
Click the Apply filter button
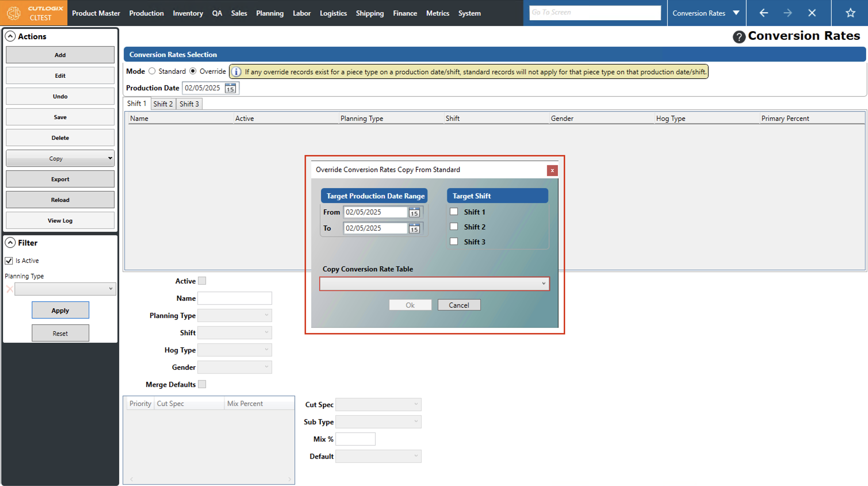click(x=60, y=310)
